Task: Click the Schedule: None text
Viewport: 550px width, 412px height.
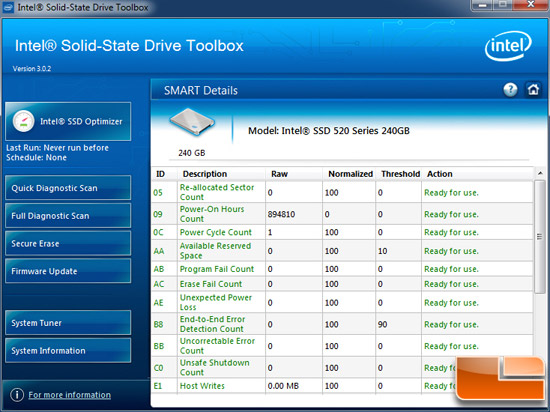Action: (x=36, y=157)
